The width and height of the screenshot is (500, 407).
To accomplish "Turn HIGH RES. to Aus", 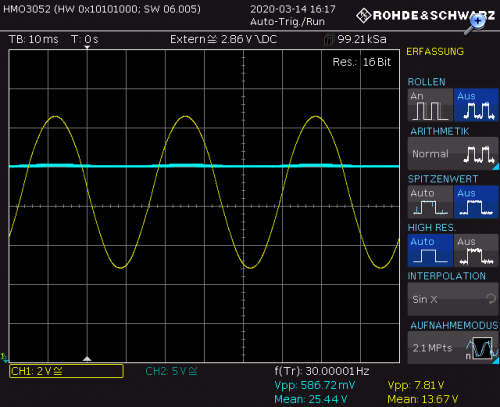I will (x=476, y=250).
